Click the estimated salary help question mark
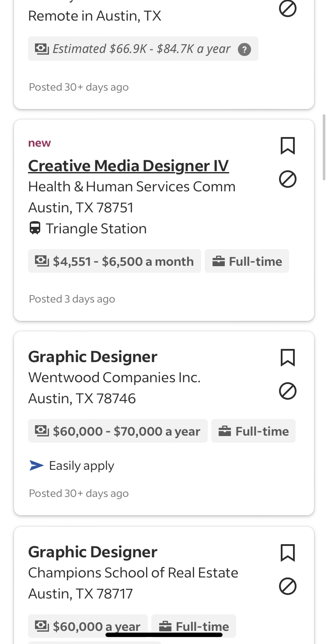Viewport: 328px width, 644px height. [244, 49]
